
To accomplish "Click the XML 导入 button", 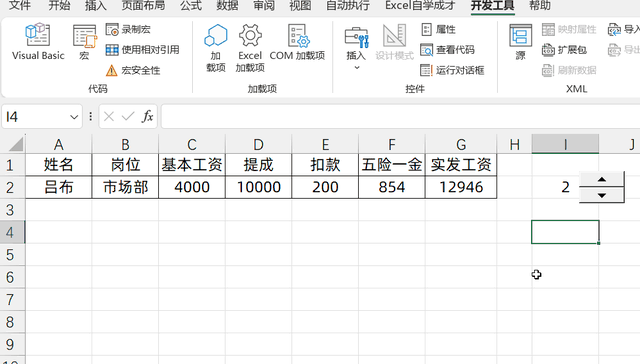I will (624, 29).
